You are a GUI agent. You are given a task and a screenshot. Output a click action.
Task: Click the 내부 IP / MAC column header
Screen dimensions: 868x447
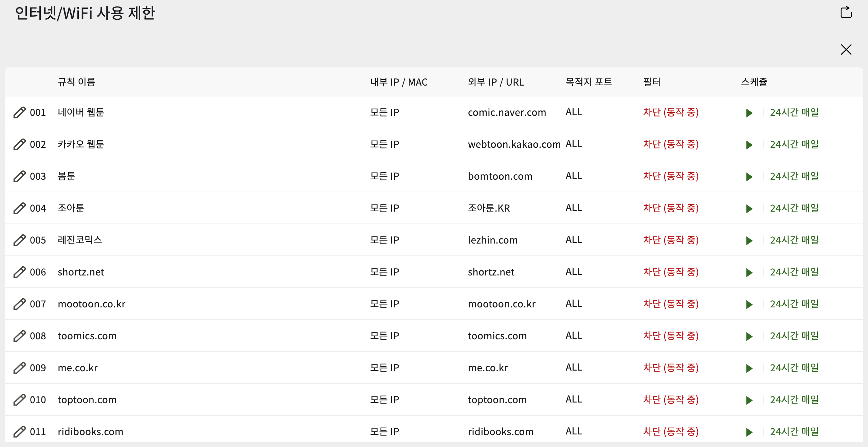tap(399, 82)
